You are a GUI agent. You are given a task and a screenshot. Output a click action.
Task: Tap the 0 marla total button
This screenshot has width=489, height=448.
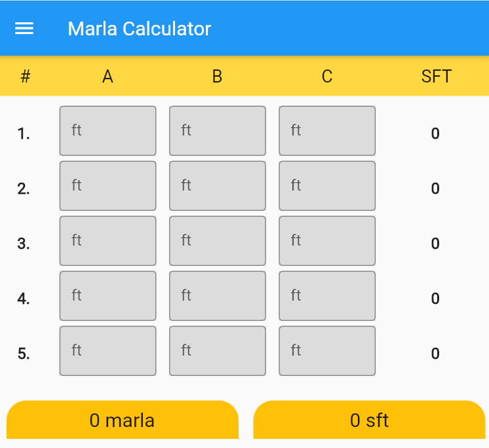coord(123,420)
